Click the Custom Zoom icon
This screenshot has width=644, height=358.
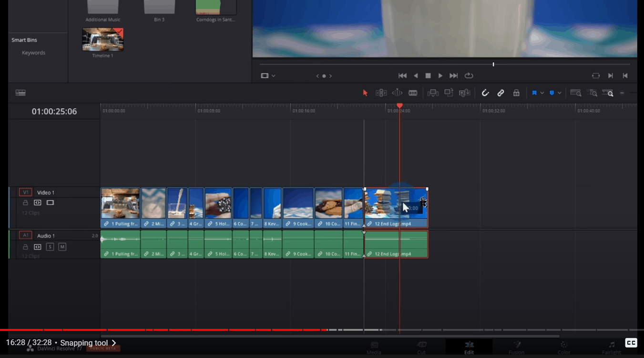pos(608,93)
